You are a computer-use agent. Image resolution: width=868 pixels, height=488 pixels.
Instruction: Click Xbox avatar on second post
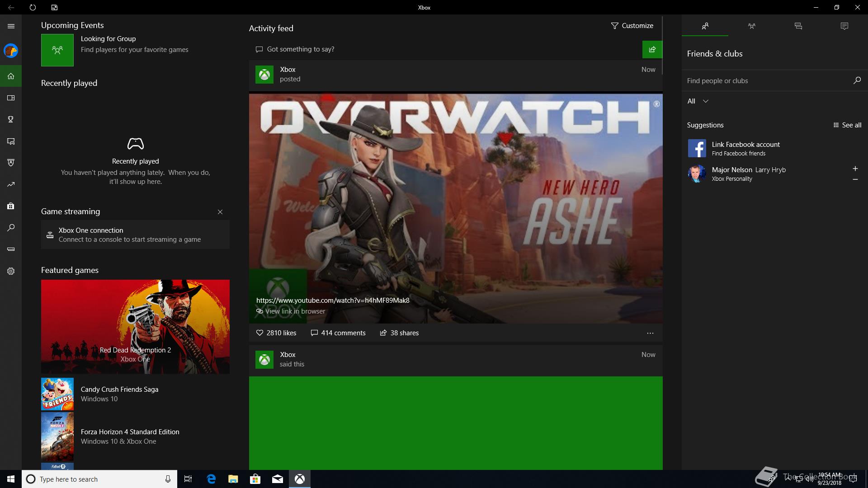pyautogui.click(x=264, y=360)
